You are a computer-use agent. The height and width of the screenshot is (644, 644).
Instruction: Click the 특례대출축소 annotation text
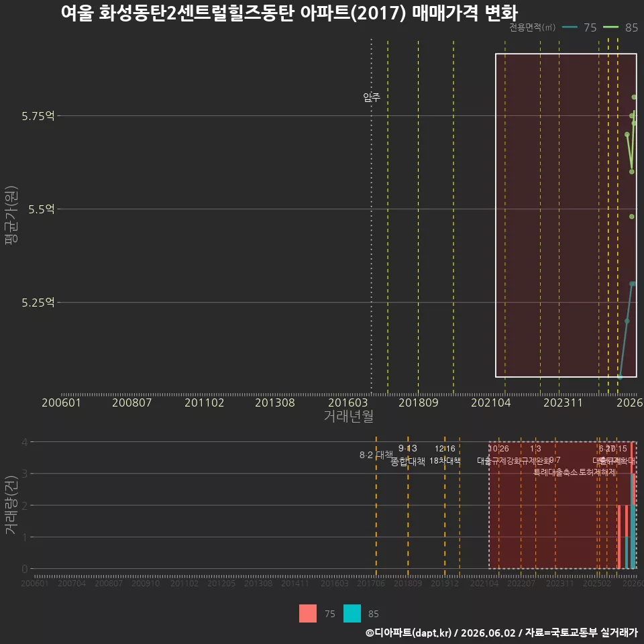coord(555,472)
